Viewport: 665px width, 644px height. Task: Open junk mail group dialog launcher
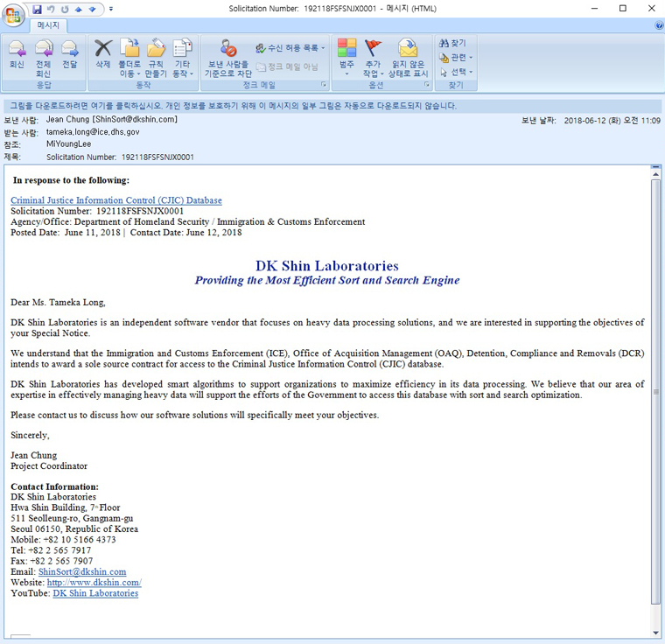pyautogui.click(x=324, y=85)
